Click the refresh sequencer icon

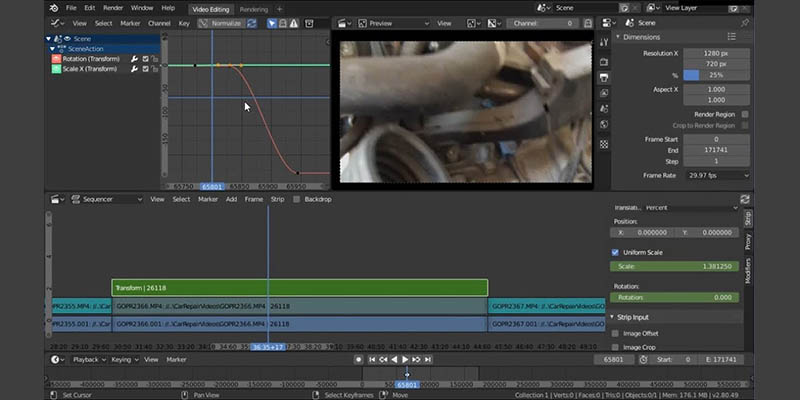coord(744,199)
